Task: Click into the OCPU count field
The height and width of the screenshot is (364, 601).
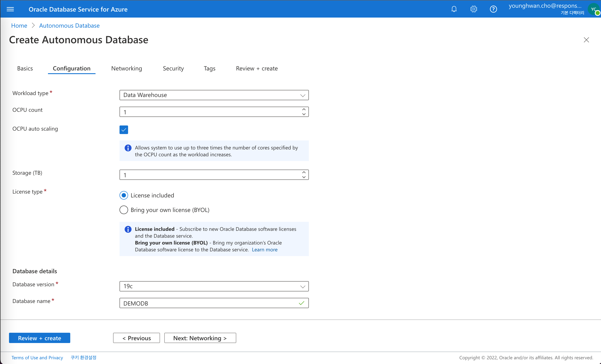Action: 214,112
